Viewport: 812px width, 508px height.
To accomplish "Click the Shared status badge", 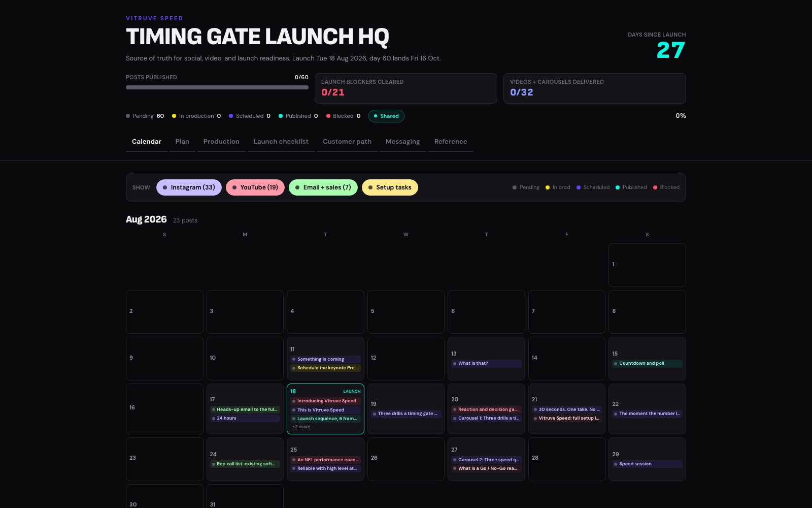I will 386,116.
